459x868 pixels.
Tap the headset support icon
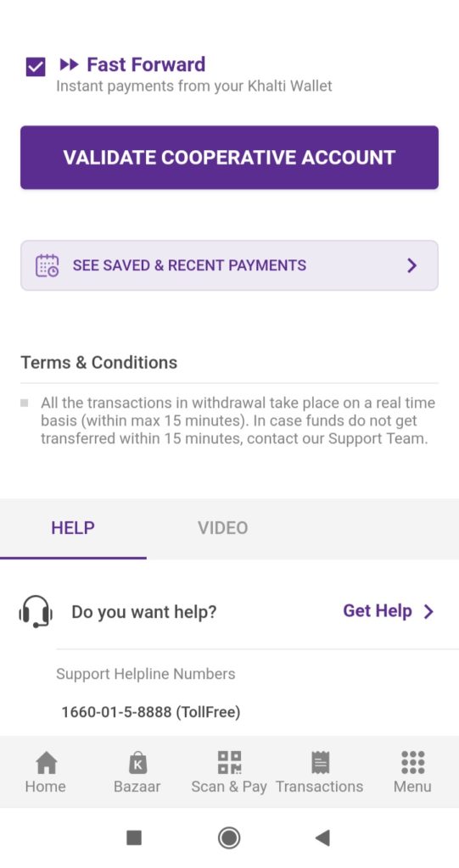click(x=36, y=611)
